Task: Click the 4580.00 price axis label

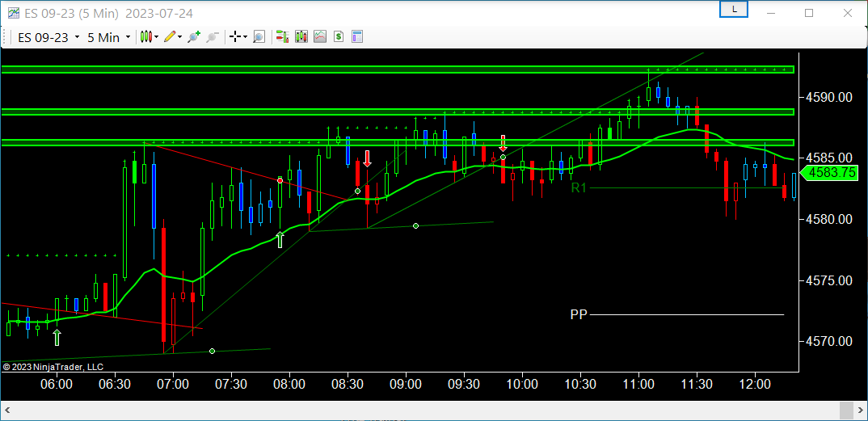Action: (828, 219)
